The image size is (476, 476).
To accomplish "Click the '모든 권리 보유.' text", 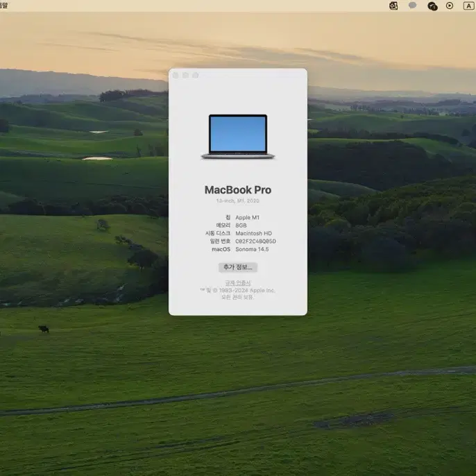I will point(237,297).
